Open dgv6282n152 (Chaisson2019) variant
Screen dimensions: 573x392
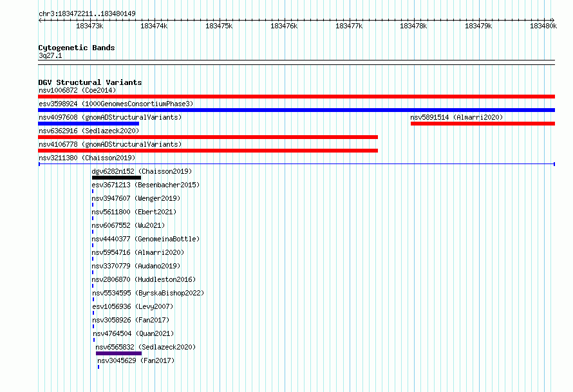[142, 171]
